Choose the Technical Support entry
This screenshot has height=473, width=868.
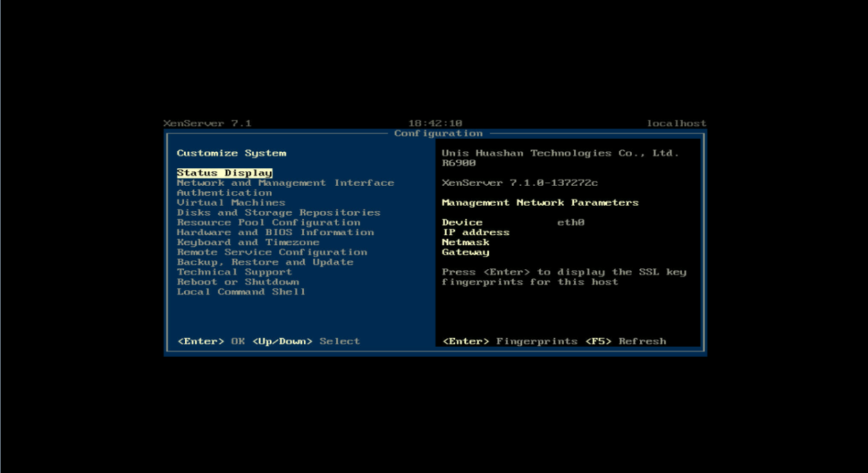tap(235, 272)
